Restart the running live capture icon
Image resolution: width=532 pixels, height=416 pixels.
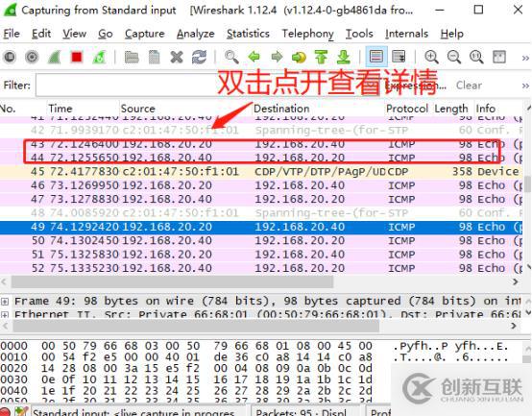[99, 57]
